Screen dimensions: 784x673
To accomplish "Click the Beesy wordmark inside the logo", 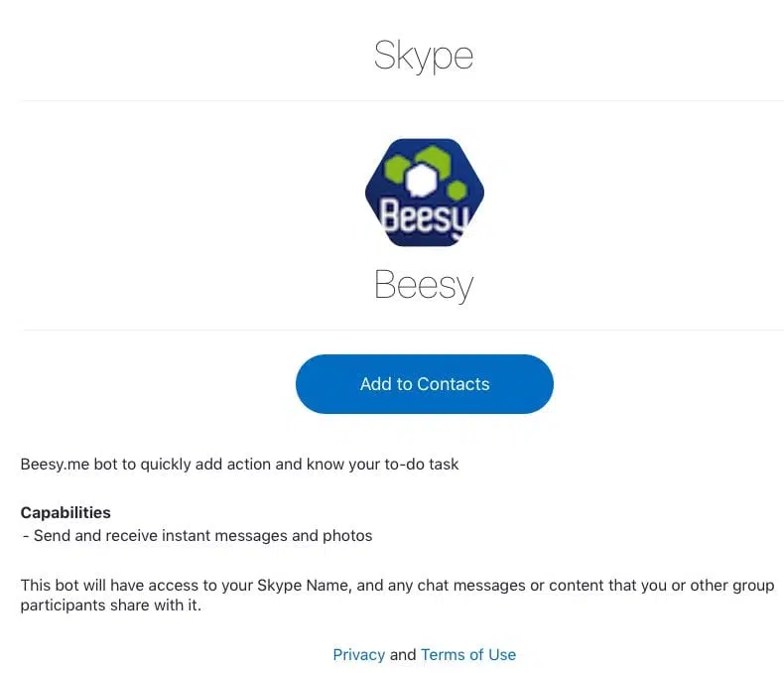I will (425, 217).
